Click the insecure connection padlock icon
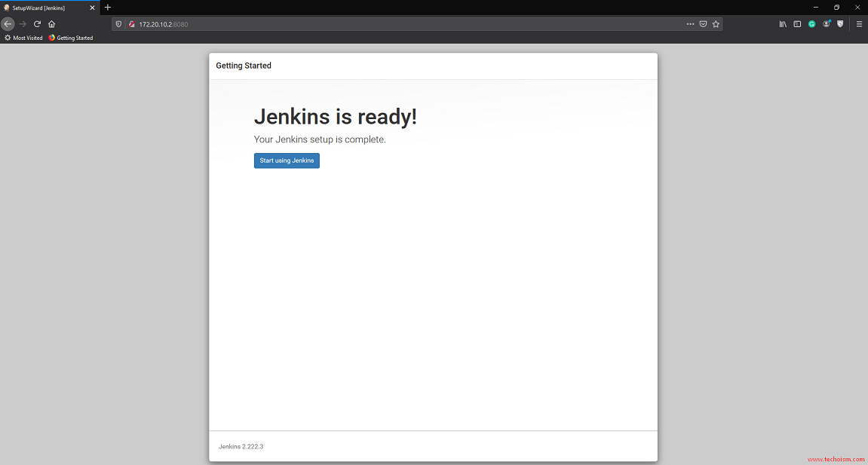This screenshot has width=868, height=465. click(132, 24)
